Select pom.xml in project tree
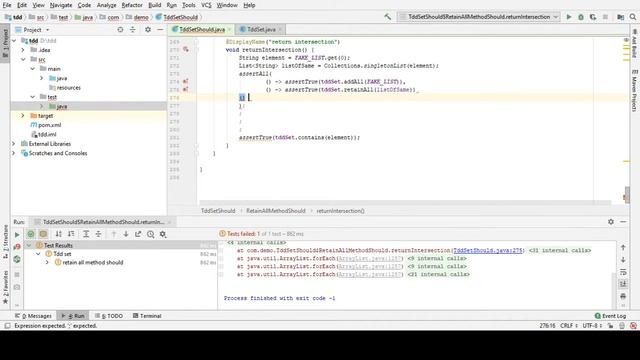 pos(49,125)
